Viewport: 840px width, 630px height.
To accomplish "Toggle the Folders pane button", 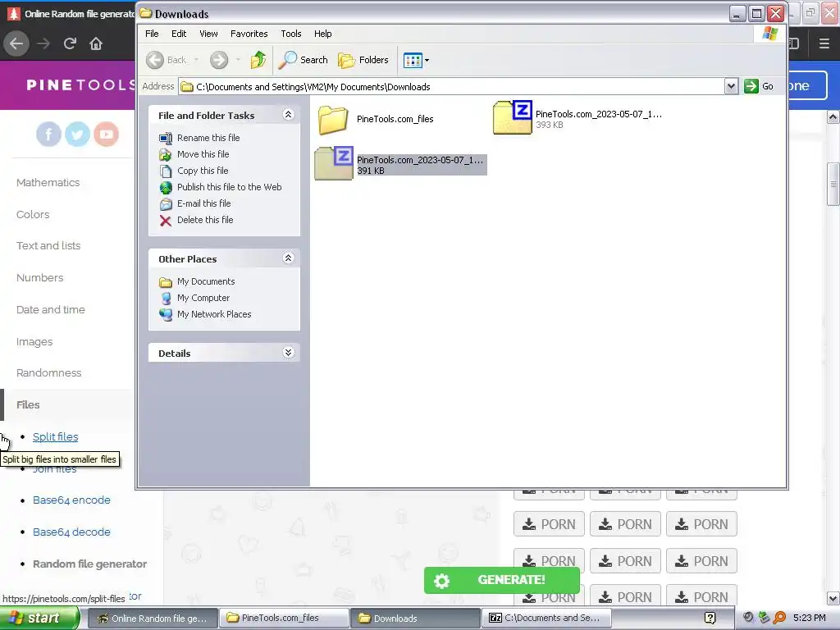I will [363, 59].
